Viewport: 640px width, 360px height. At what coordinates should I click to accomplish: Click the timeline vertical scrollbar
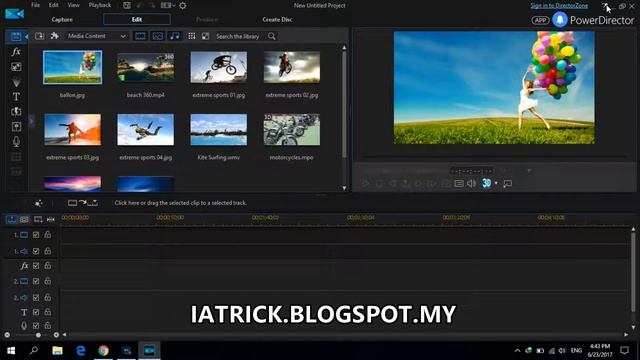coord(633,271)
